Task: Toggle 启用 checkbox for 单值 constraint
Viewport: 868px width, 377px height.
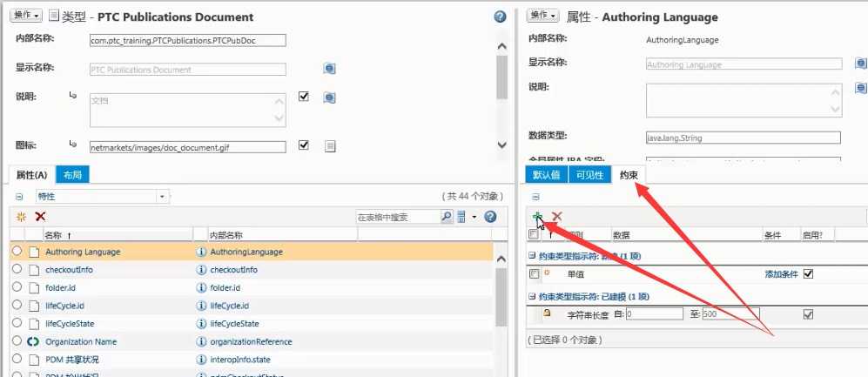Action: pos(808,273)
